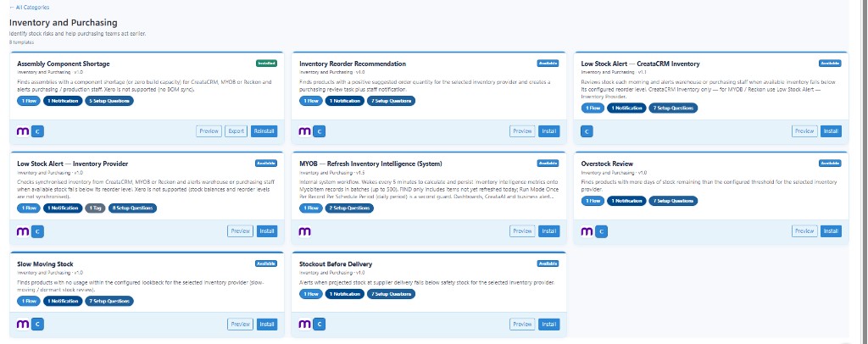Click Low Stock Alert — CreataCRM Inventory title
This screenshot has height=344, width=868.
point(641,64)
